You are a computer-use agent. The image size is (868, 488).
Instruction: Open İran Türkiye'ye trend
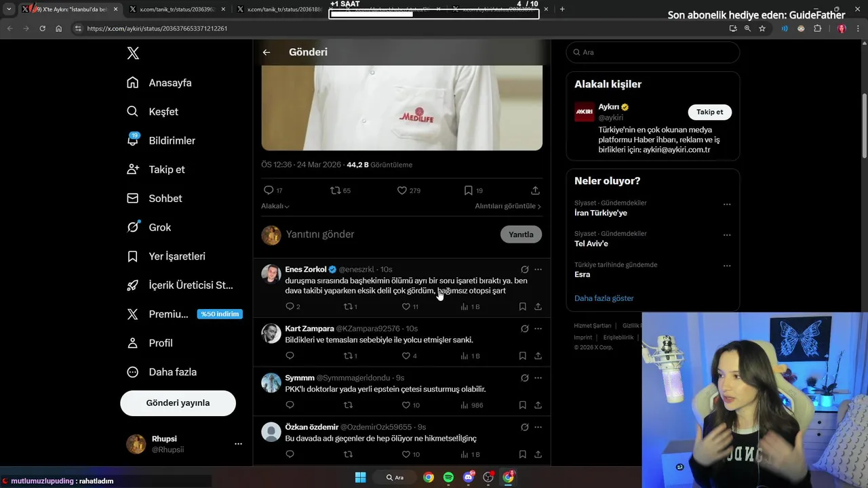pos(601,213)
